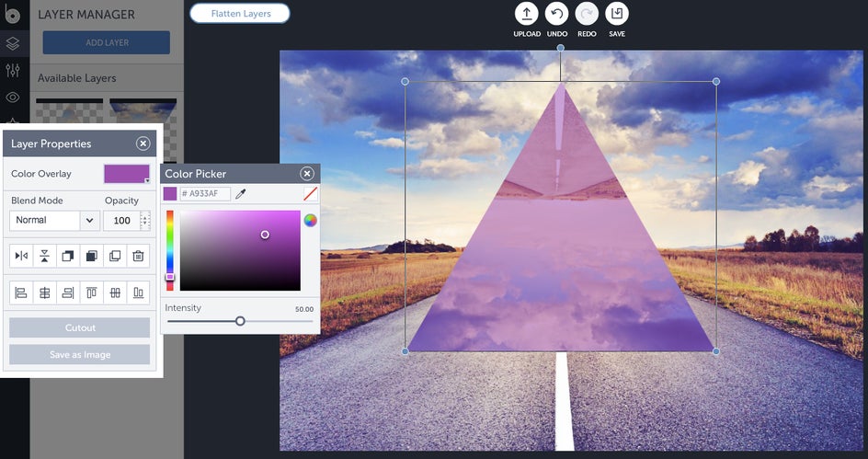Align the layer to the bottom edge
868x459 pixels.
[138, 293]
